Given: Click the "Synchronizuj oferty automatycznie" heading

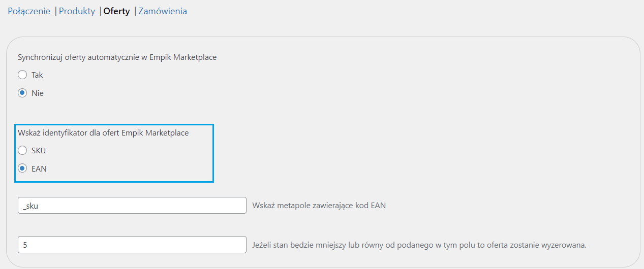Looking at the screenshot, I should (117, 57).
